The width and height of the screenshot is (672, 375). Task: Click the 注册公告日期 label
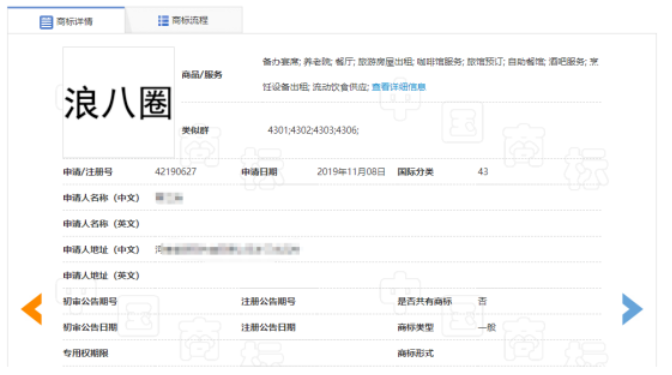[x=268, y=327]
